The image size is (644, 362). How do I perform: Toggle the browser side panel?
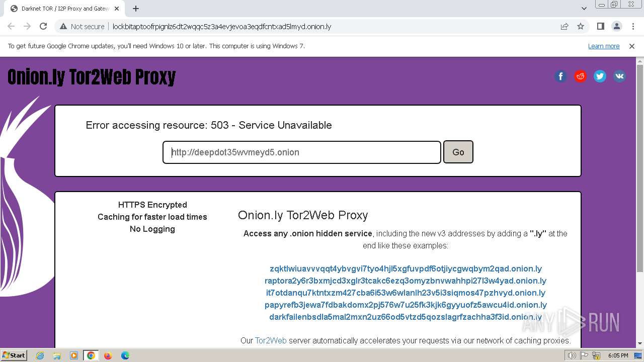[600, 27]
